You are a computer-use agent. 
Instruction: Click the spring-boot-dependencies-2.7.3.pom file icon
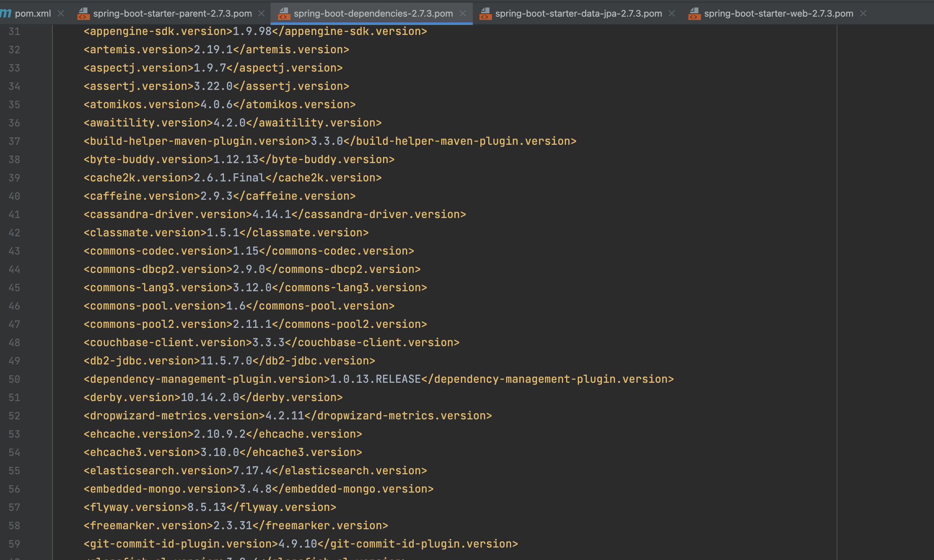284,14
